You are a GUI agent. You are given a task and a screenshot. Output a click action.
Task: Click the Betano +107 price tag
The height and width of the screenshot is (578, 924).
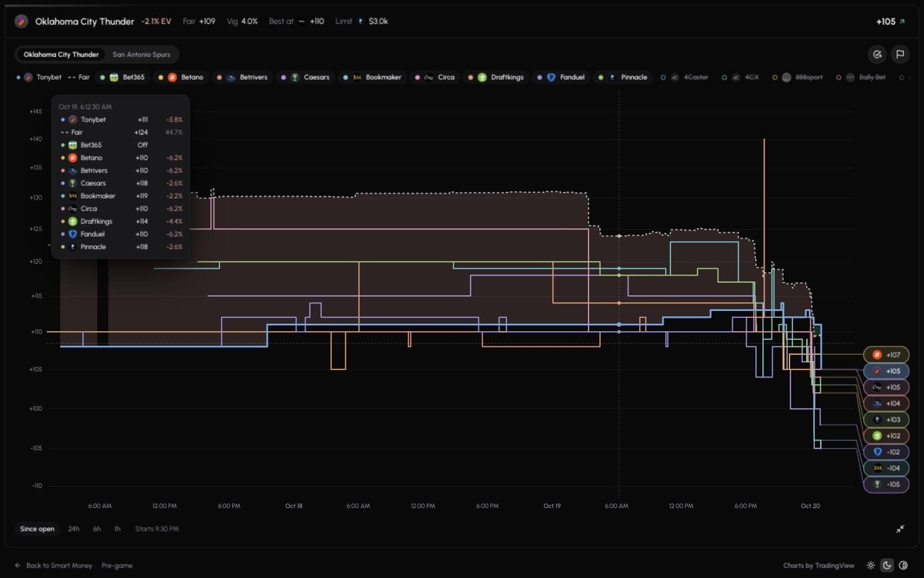[886, 355]
